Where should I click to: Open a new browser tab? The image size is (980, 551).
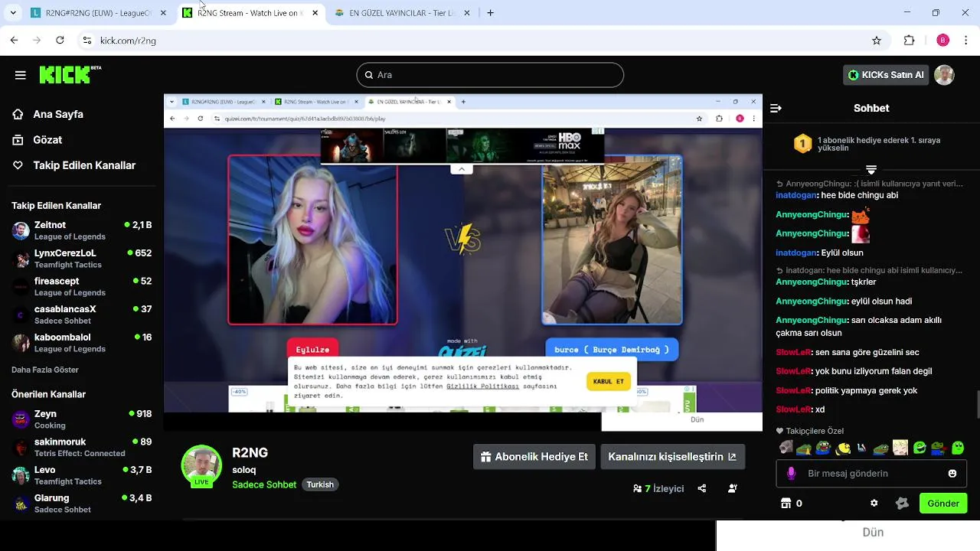[x=491, y=13]
